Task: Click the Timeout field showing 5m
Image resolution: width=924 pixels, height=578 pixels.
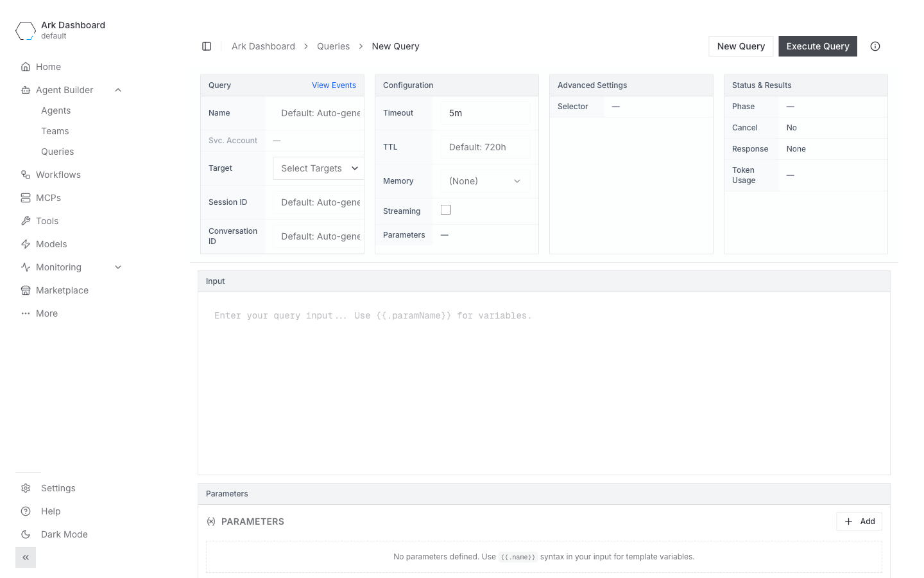Action: 486,113
